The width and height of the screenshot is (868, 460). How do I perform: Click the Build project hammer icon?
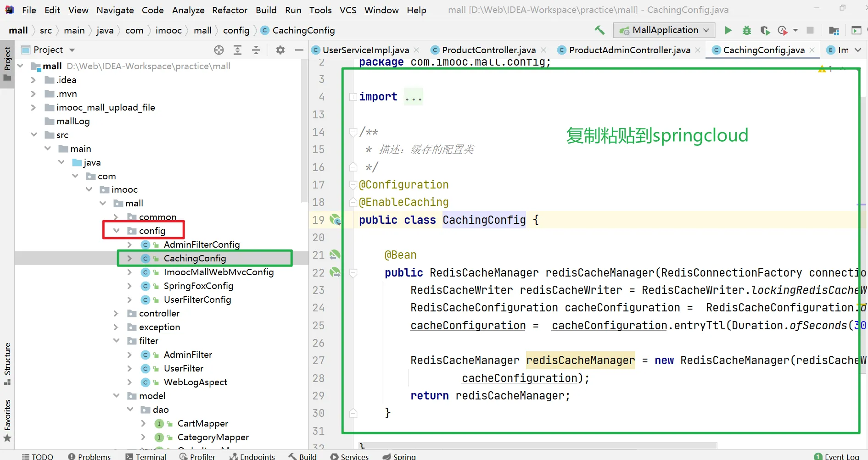[x=599, y=30]
